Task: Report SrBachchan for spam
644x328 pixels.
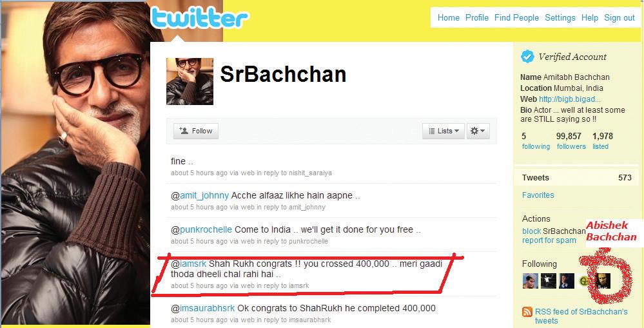Action: click(x=549, y=240)
